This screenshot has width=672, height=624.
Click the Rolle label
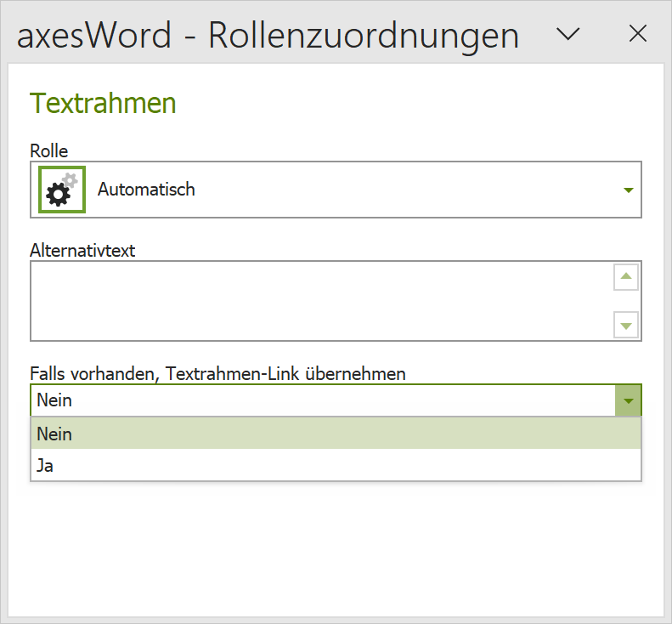tap(49, 151)
